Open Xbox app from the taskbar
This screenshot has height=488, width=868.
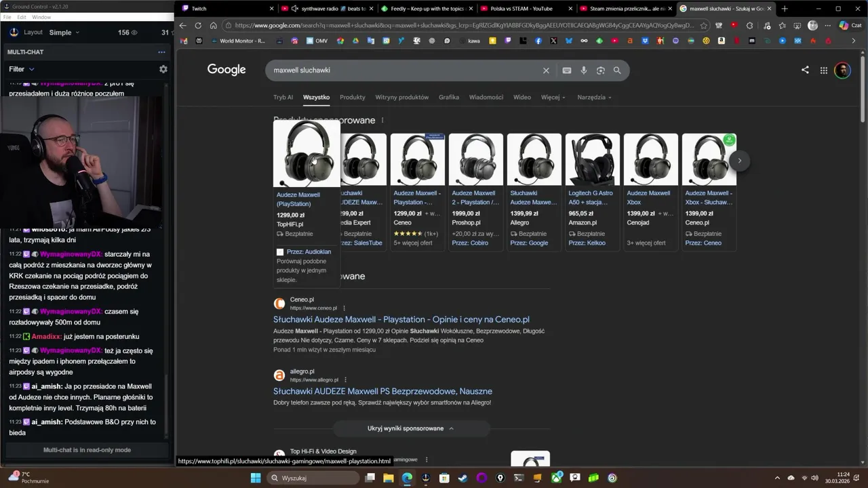tap(557, 478)
